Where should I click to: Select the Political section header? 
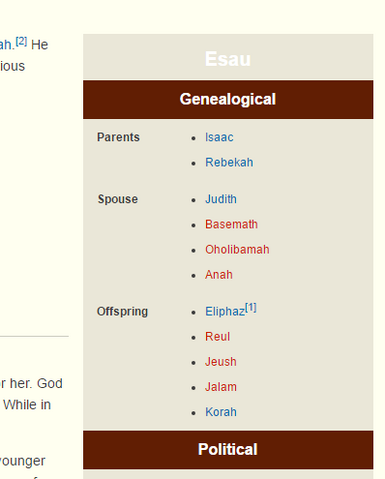tap(228, 449)
